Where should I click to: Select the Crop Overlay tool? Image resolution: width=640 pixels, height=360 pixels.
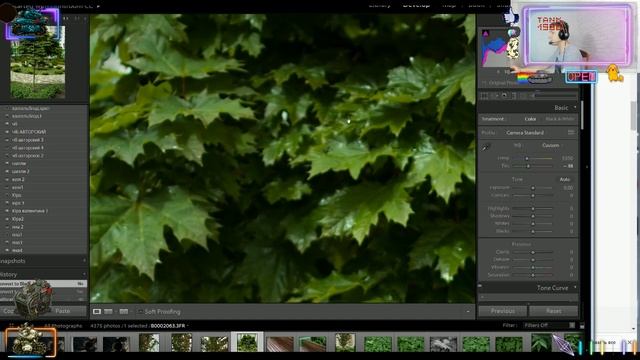pos(484,96)
